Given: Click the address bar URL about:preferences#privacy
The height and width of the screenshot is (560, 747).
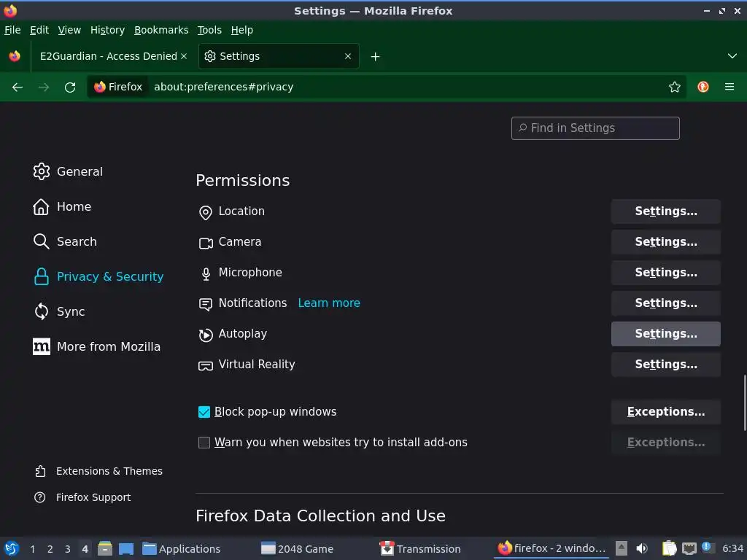Looking at the screenshot, I should coord(223,87).
